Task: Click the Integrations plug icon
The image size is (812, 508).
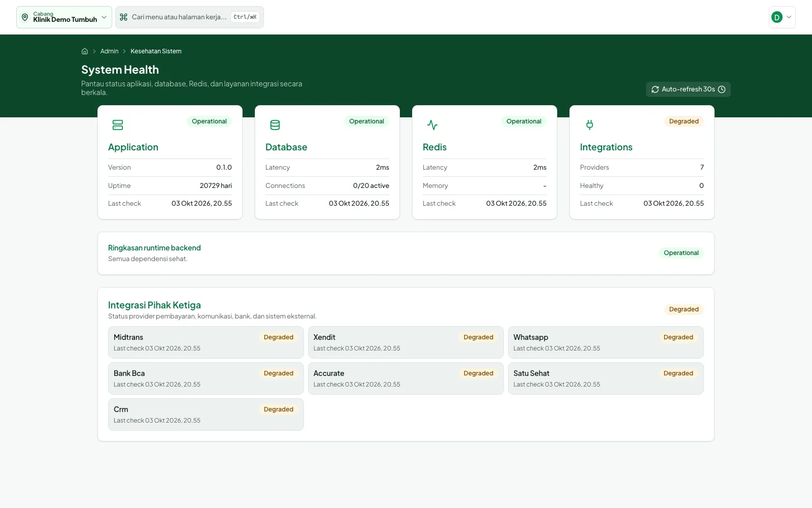Action: (x=590, y=125)
